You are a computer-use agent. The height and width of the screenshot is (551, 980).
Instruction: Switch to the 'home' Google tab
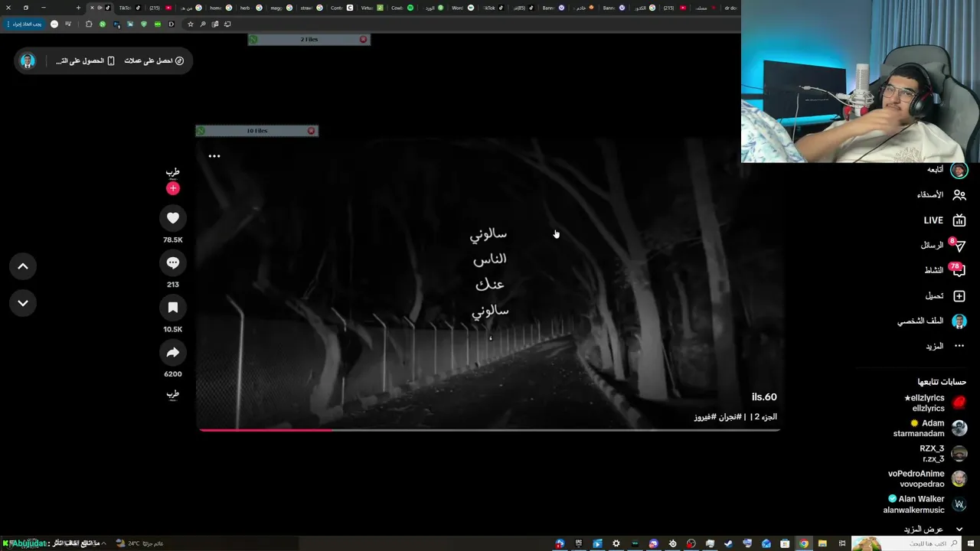[220, 8]
